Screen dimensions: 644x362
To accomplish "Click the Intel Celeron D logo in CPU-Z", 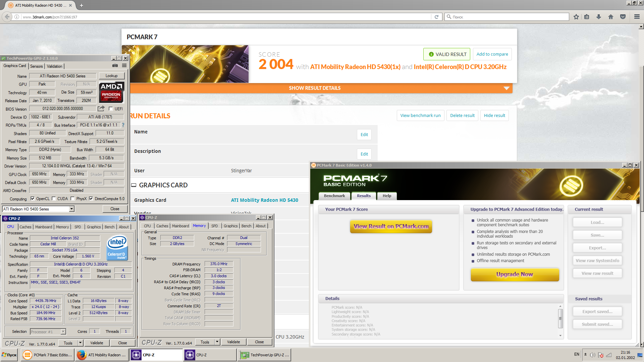I will [117, 248].
